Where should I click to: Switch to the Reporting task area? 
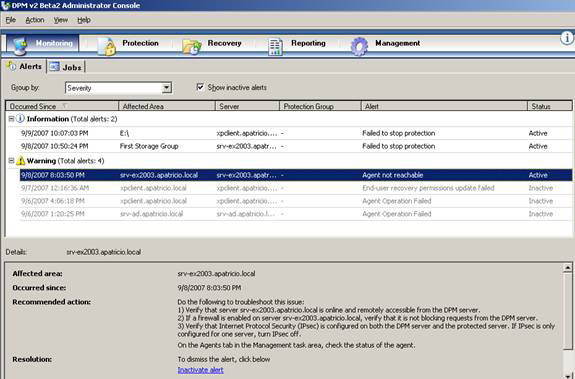pyautogui.click(x=297, y=46)
